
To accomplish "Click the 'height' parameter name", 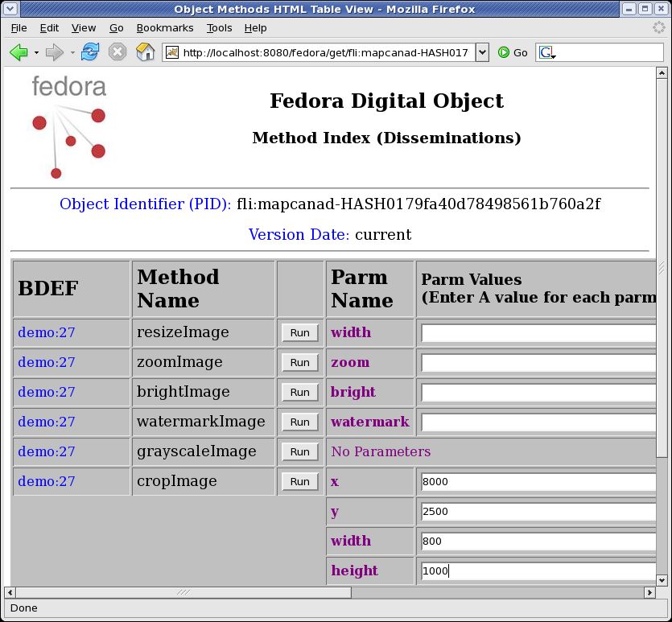I will (x=354, y=571).
